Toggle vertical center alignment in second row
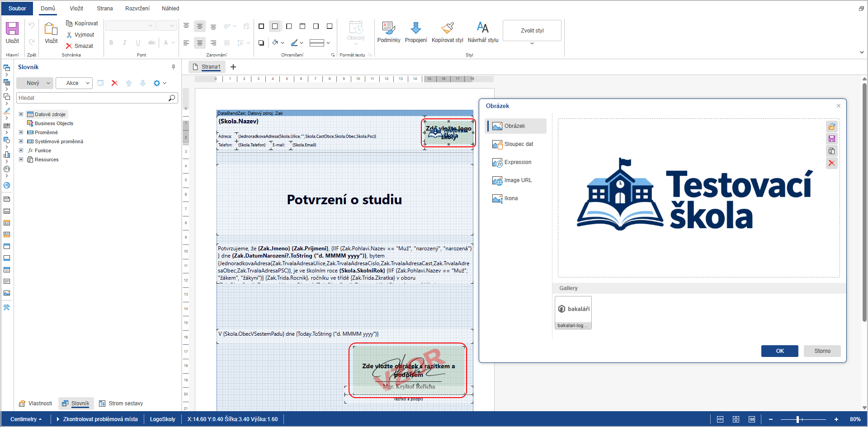 pos(200,43)
